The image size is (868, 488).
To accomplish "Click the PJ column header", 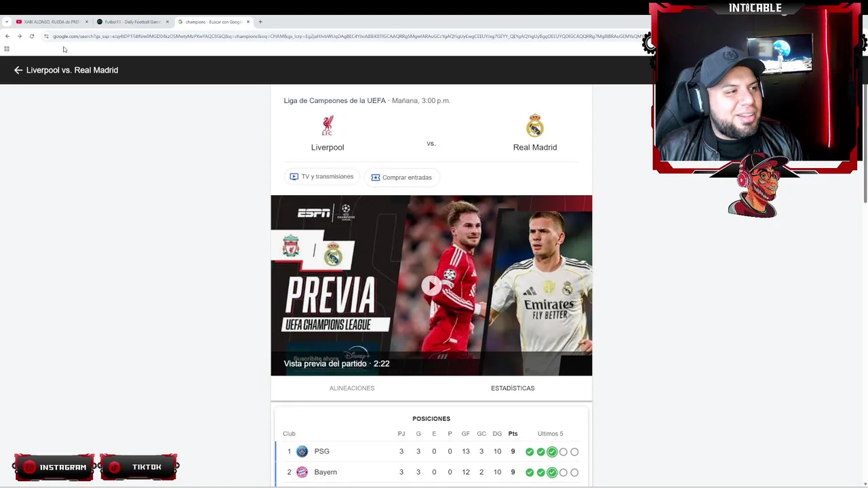I will [x=401, y=434].
